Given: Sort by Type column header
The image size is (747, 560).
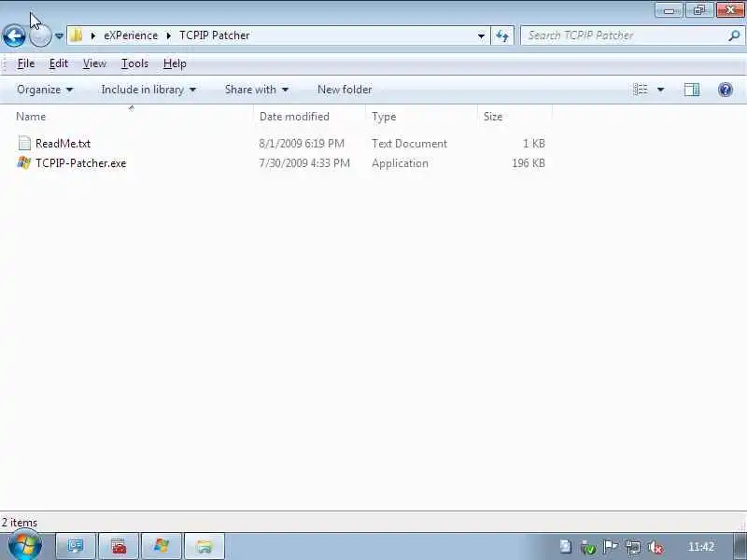Looking at the screenshot, I should point(384,117).
